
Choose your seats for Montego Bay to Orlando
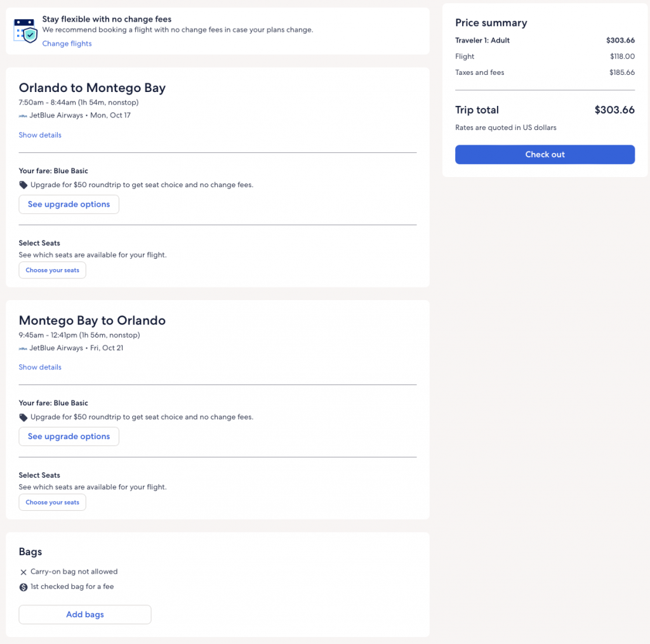(x=52, y=503)
